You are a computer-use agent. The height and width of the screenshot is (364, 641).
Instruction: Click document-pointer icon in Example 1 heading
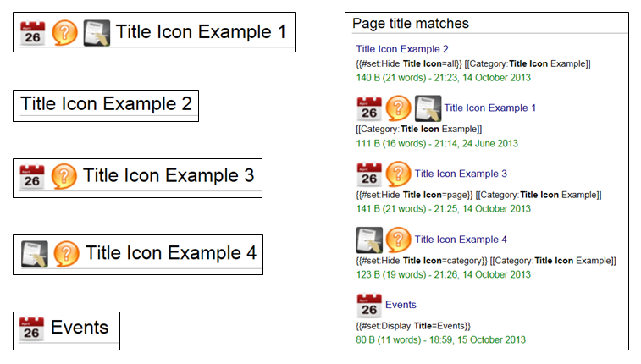97,33
